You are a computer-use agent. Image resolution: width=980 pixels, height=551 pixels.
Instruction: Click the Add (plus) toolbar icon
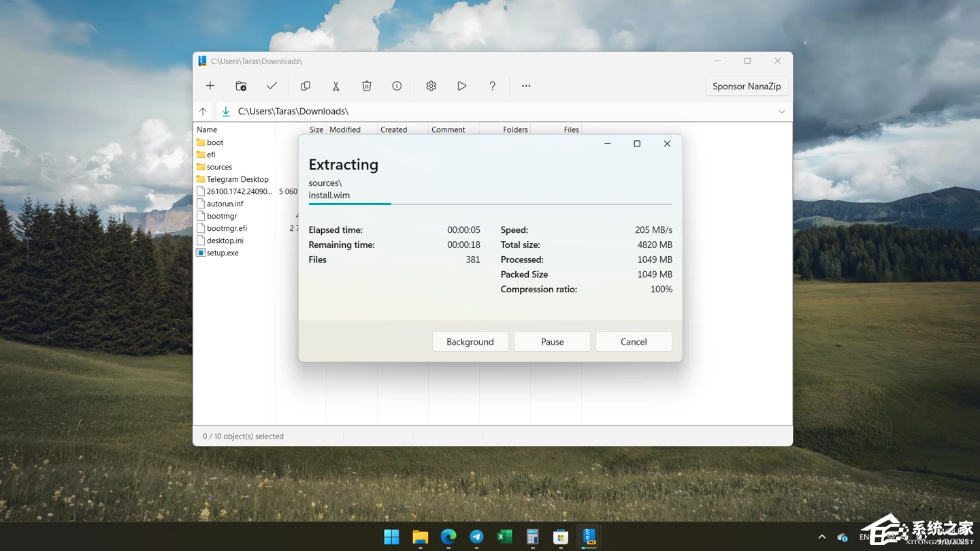point(210,86)
